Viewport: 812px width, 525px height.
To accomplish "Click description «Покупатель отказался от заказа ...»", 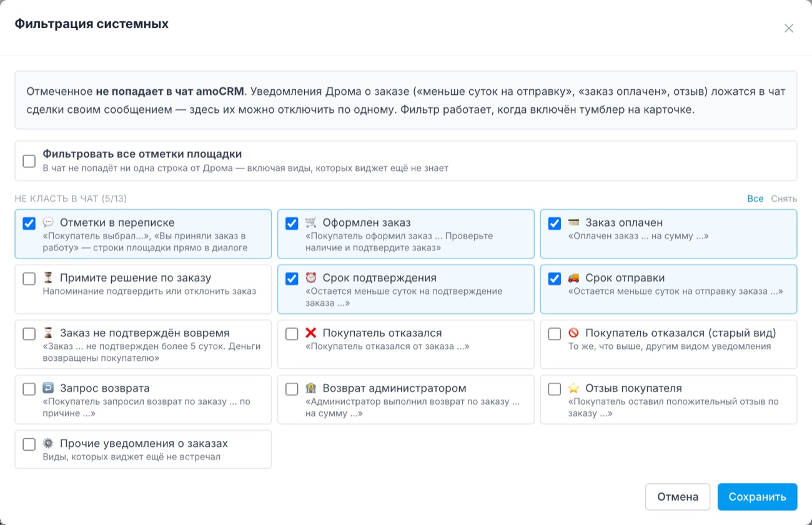I will (x=387, y=346).
